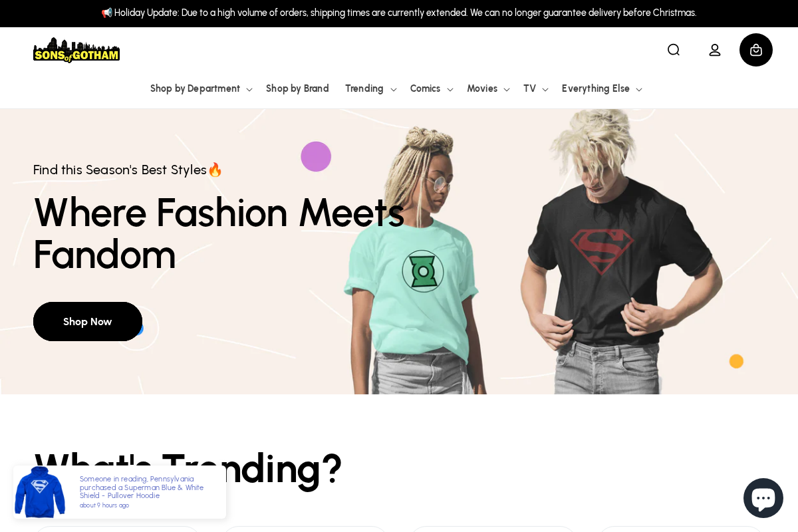Expand Shop by Department chevron
The image size is (798, 532).
pyautogui.click(x=249, y=90)
